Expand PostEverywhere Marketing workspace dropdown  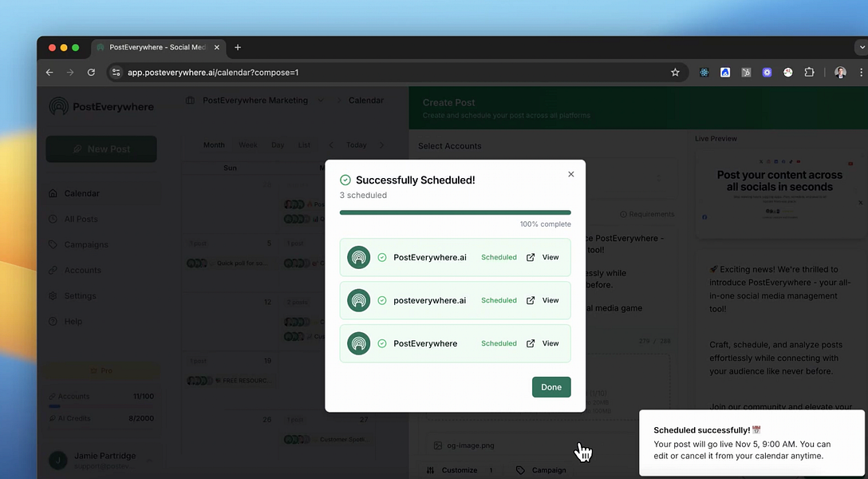point(321,101)
